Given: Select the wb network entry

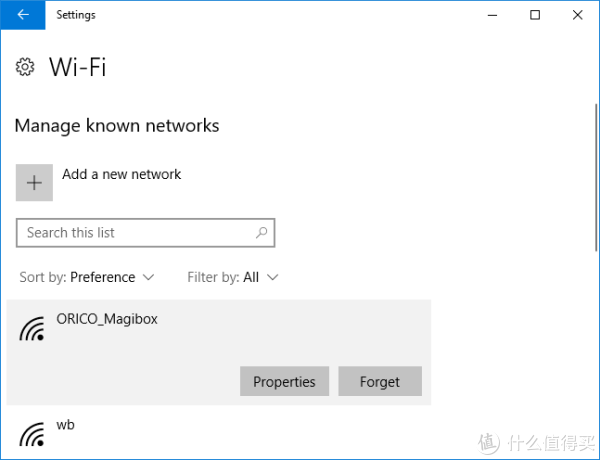Looking at the screenshot, I should [x=219, y=433].
